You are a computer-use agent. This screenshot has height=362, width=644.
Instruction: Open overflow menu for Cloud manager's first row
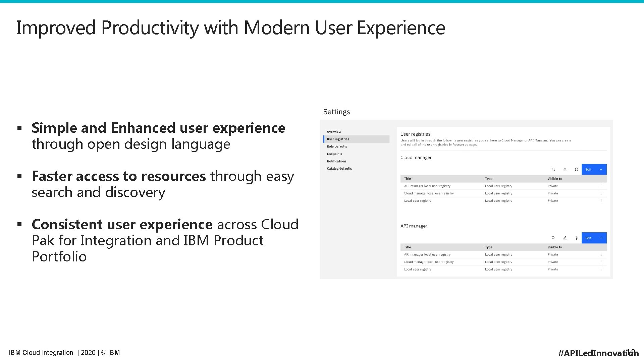pos(601,186)
